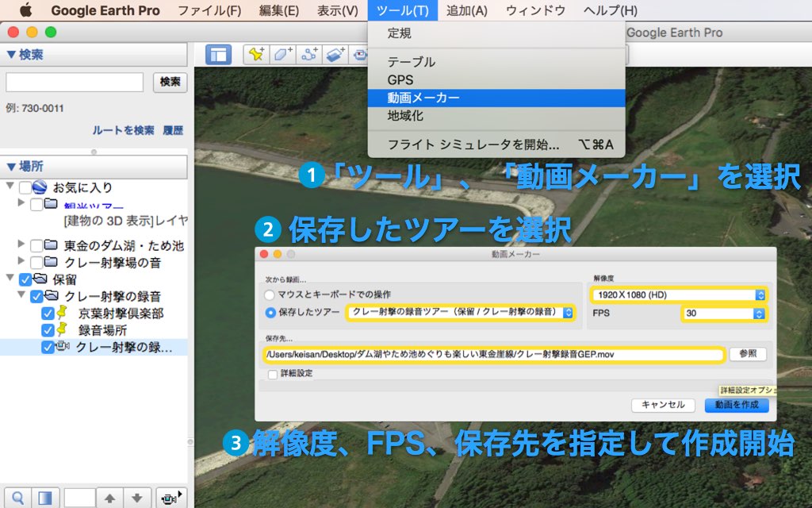Screen dimensions: 812x508
Task: Uncheck the 録音場所 placemark checkbox
Action: click(48, 331)
